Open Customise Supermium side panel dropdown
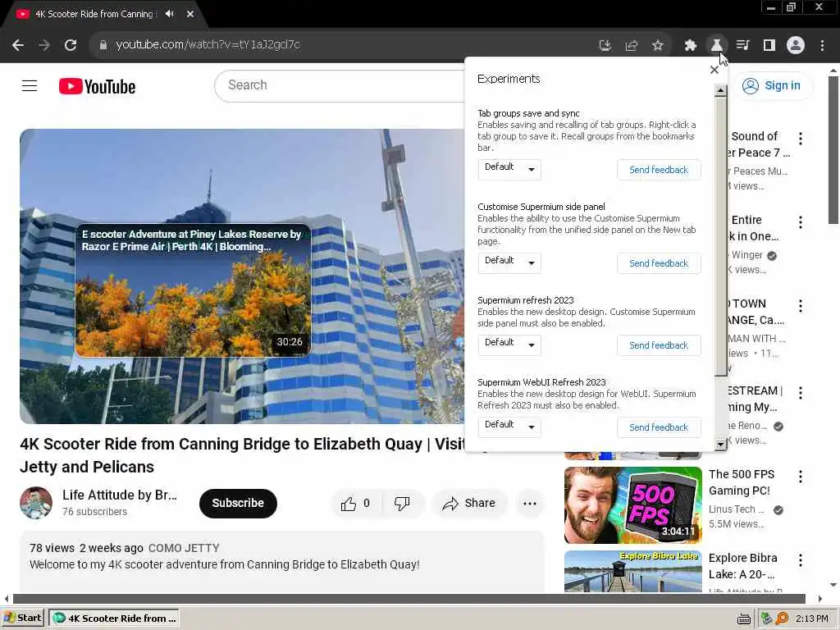 pyautogui.click(x=509, y=262)
